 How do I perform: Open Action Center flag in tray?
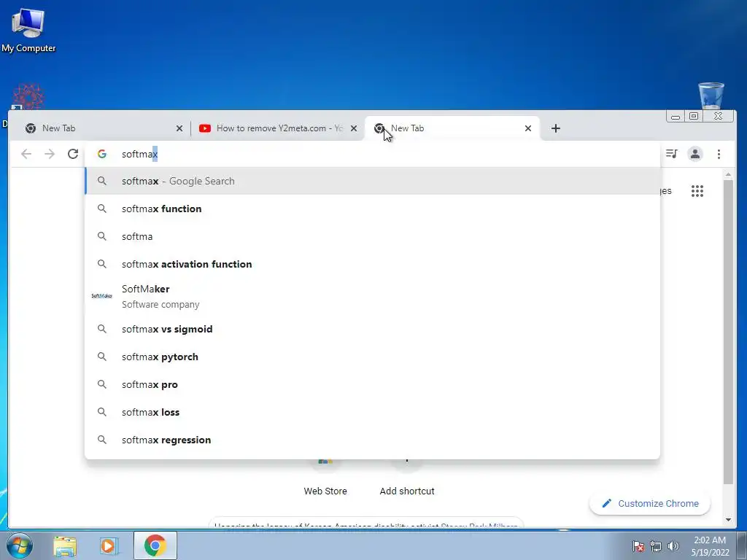(638, 546)
